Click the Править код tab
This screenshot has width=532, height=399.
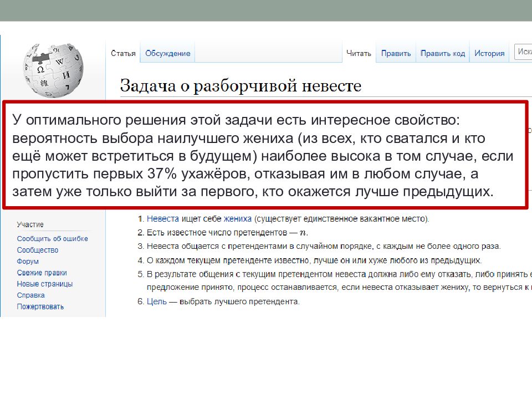(442, 53)
